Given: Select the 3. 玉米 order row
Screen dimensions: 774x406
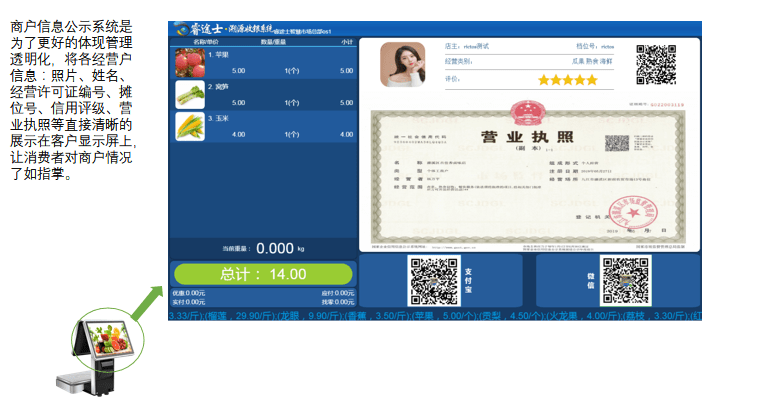Looking at the screenshot, I should tap(264, 126).
